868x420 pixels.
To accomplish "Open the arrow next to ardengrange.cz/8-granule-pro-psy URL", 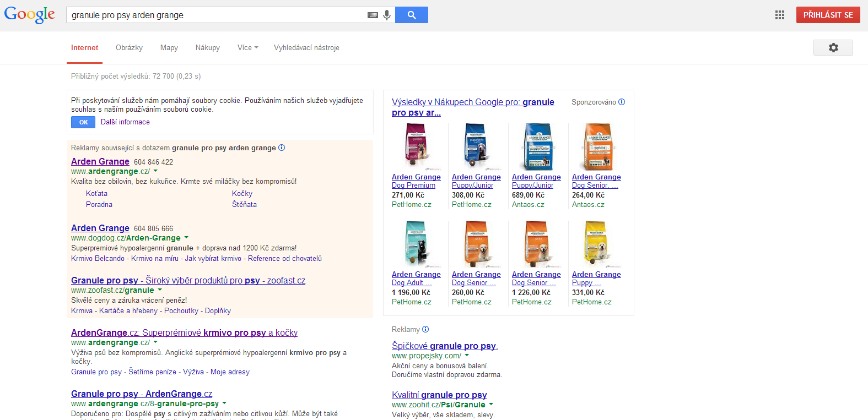I will [224, 403].
